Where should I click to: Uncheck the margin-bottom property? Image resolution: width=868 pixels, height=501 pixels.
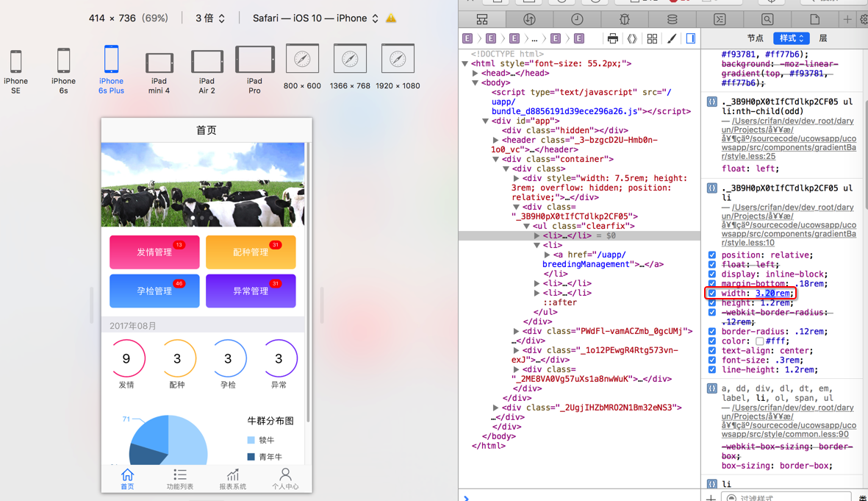pyautogui.click(x=712, y=284)
